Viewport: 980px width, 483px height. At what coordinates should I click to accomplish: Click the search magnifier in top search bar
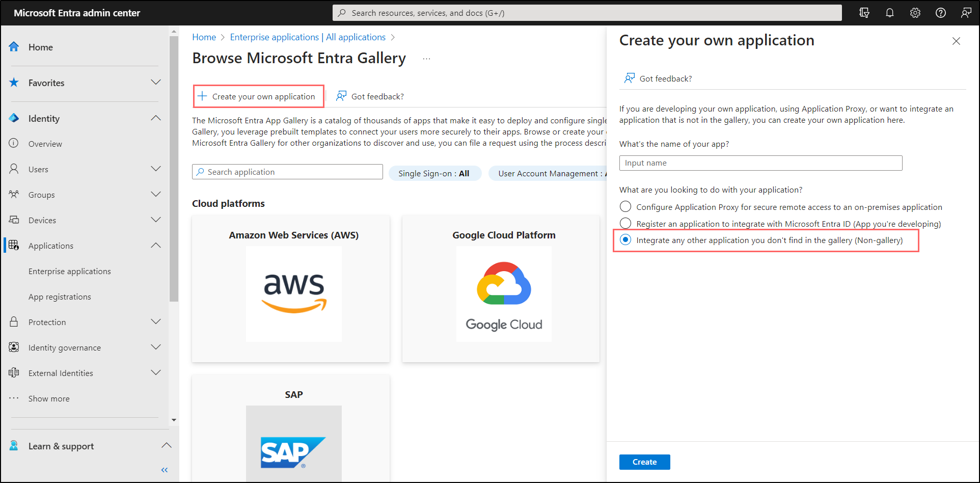342,13
